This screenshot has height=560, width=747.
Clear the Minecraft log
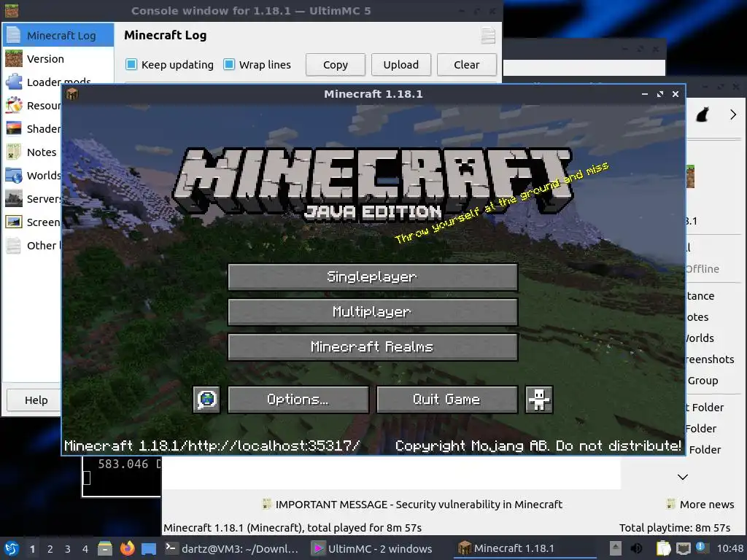(466, 65)
